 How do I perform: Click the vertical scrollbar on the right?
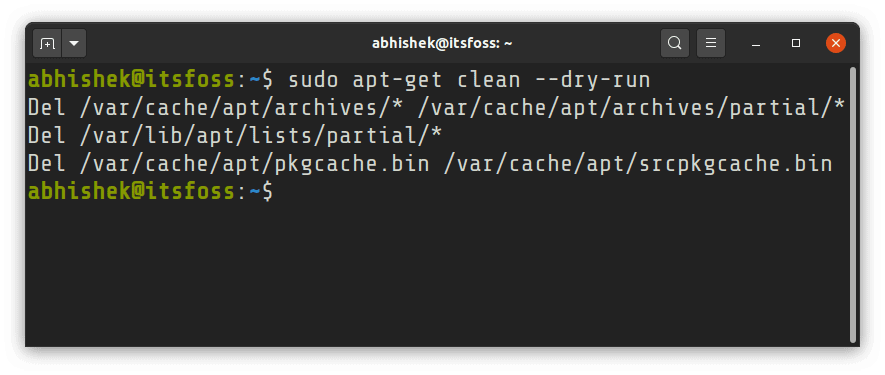pos(853,204)
